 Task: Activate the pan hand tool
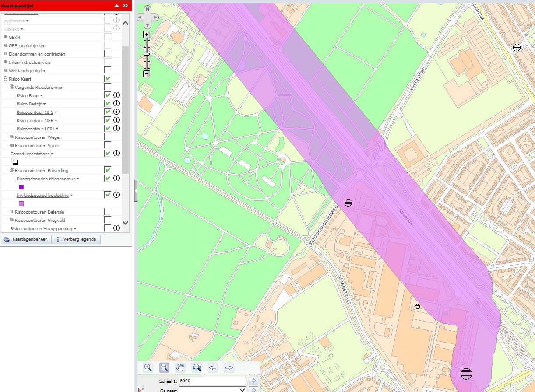[x=180, y=367]
